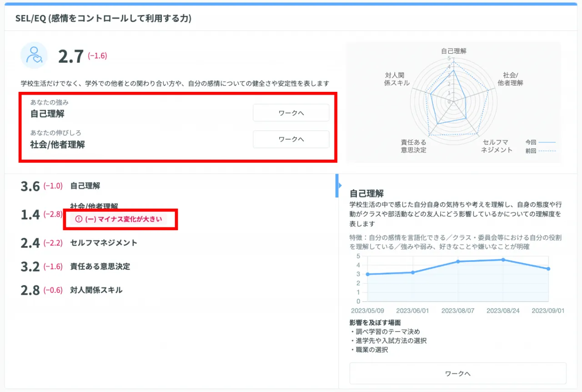Click the SEL/EQ (感情をコントロールして利用する力) heading
582x392 pixels.
pyautogui.click(x=103, y=18)
